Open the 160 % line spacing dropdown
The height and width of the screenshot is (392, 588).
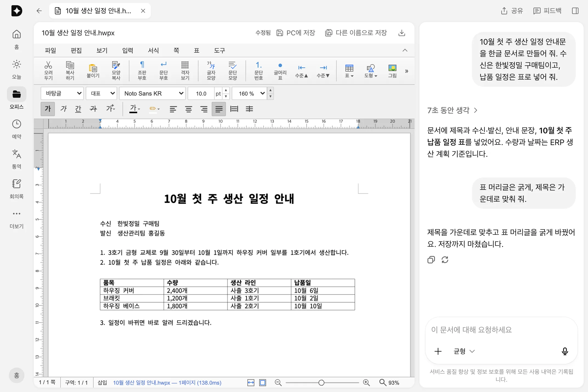[249, 94]
